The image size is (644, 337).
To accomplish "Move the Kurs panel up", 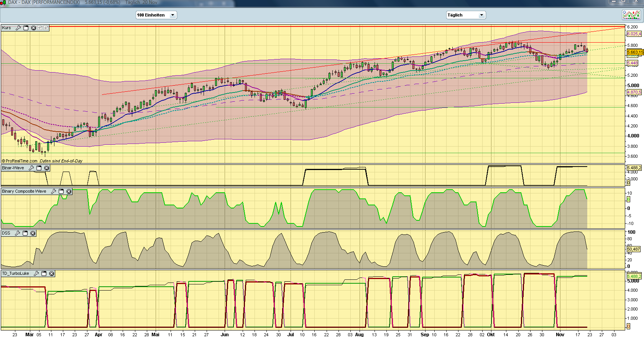I will (39, 28).
